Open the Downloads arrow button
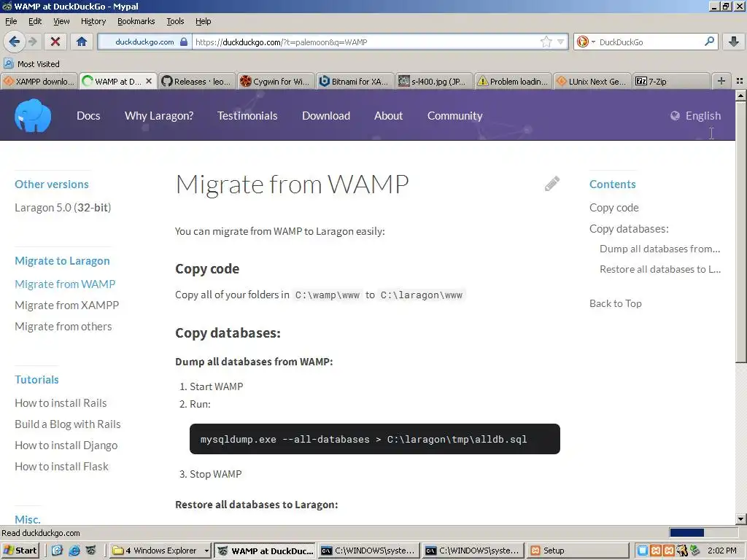The width and height of the screenshot is (747, 560). [x=734, y=42]
